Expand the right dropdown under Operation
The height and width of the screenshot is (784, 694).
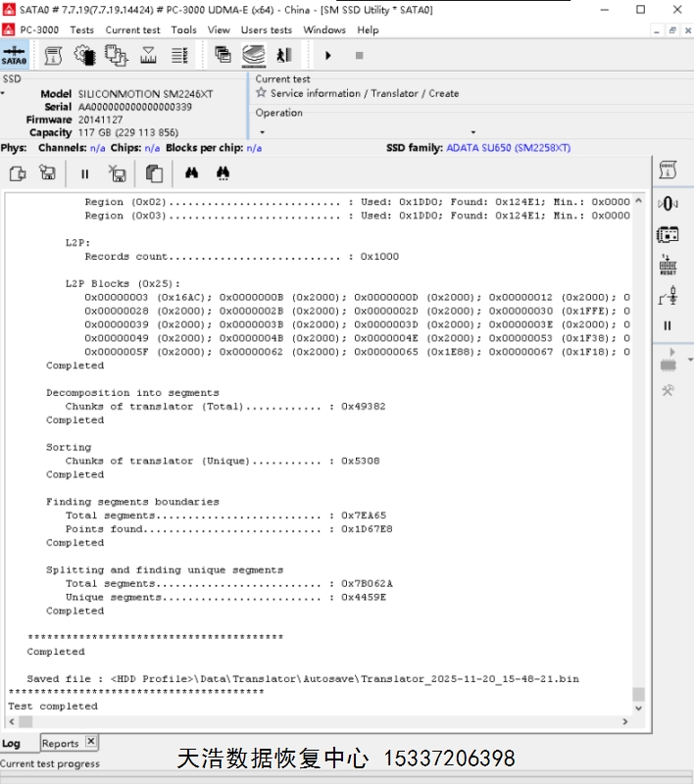coord(472,132)
